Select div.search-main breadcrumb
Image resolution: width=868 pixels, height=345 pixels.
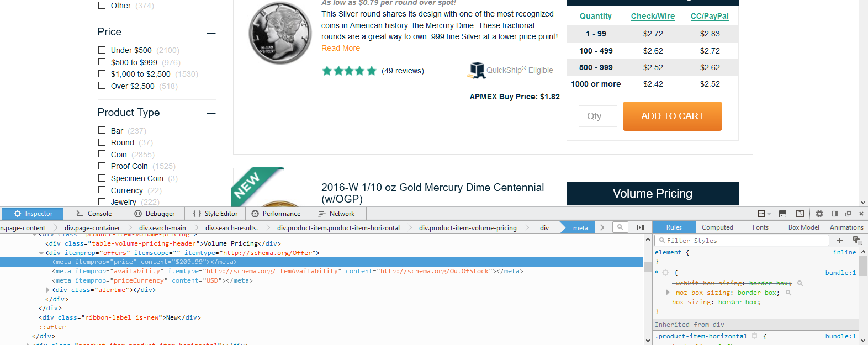[x=162, y=227]
